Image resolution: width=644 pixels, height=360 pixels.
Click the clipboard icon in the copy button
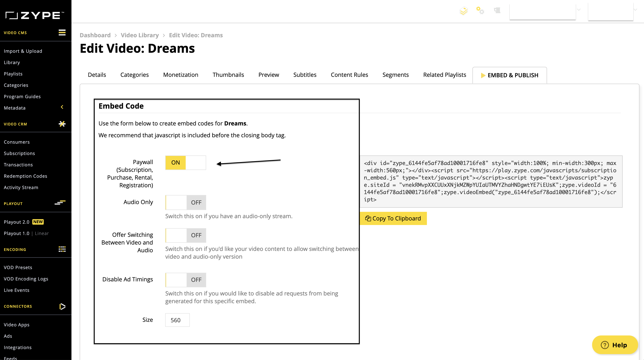pos(368,218)
